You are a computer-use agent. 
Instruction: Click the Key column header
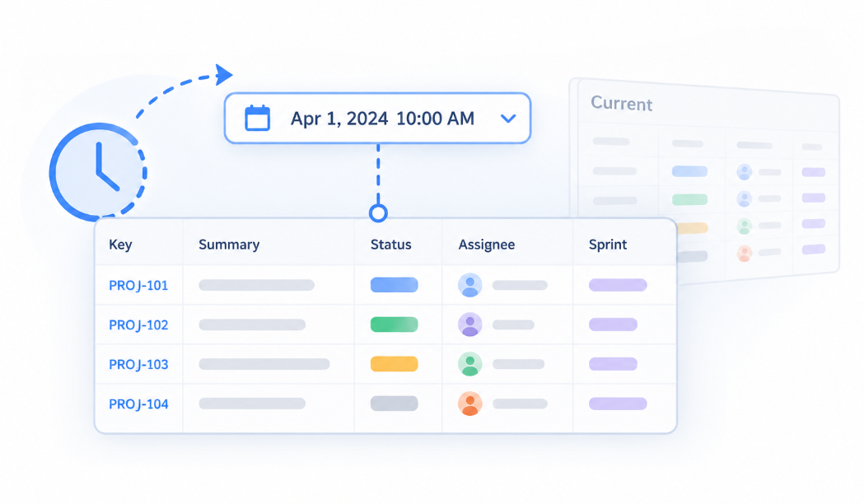tap(120, 245)
